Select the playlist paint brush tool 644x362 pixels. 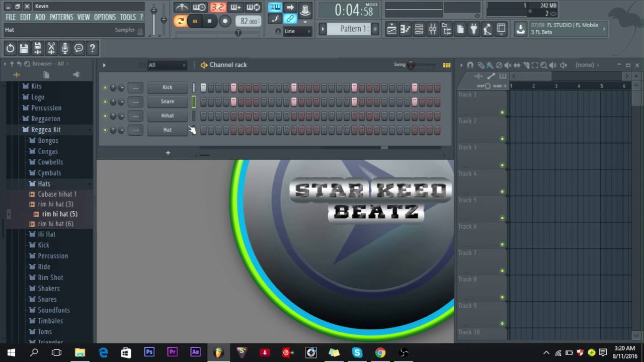[490, 65]
